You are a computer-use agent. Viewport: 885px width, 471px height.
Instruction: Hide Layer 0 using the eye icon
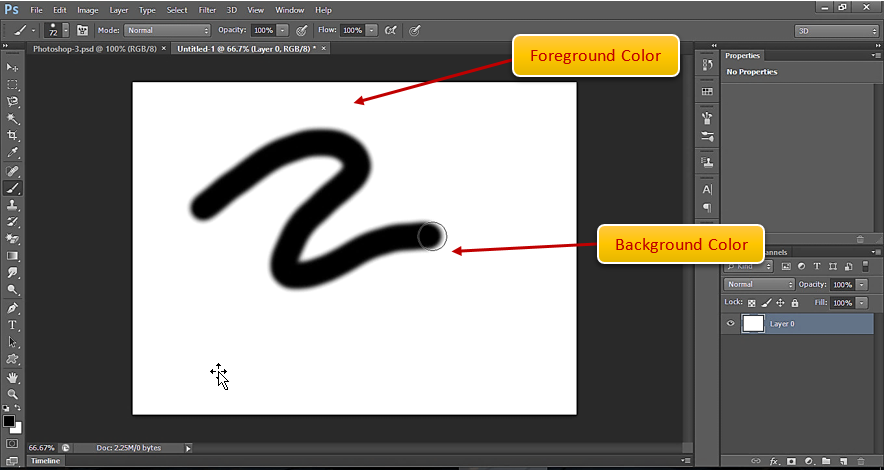pyautogui.click(x=731, y=324)
